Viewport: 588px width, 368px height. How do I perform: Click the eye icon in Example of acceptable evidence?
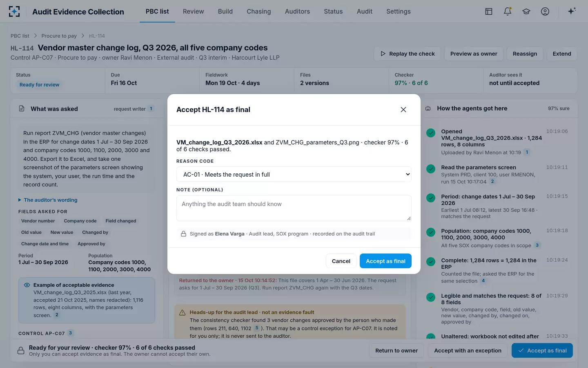coord(27,285)
